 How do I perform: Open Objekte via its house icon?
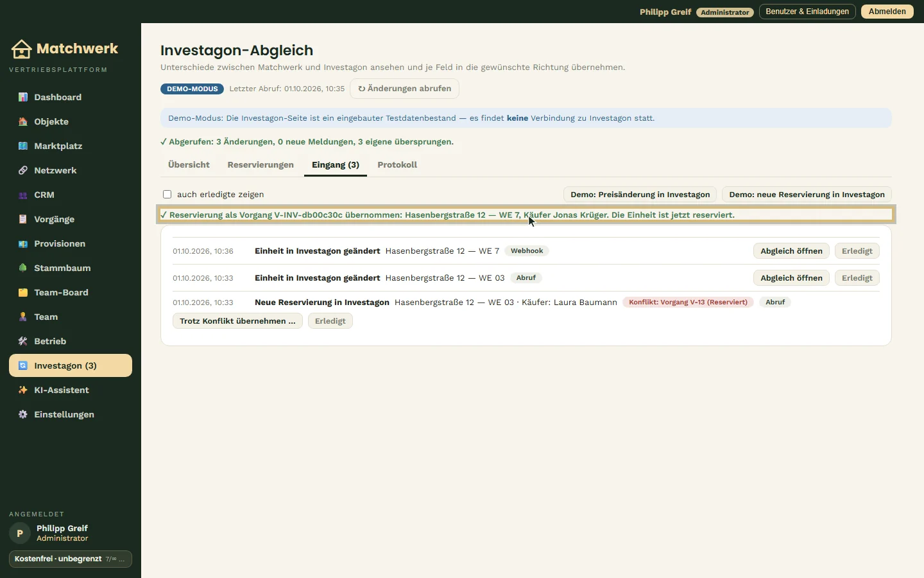[x=23, y=121]
